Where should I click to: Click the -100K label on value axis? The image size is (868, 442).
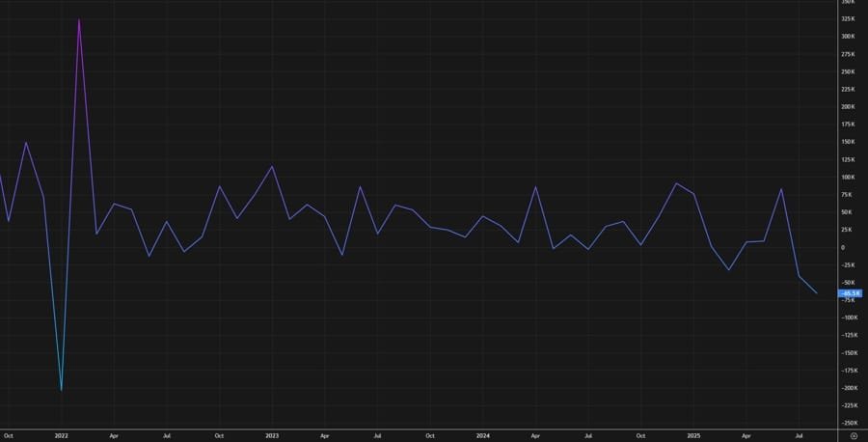pyautogui.click(x=848, y=318)
